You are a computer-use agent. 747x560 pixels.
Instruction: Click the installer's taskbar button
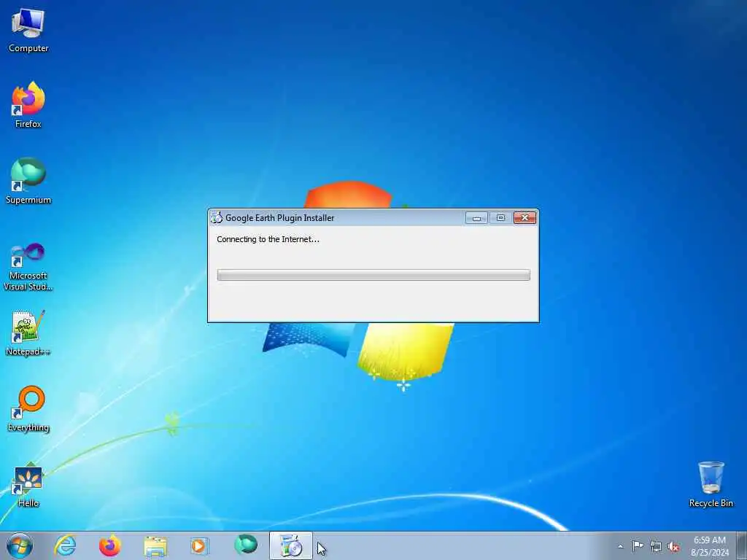(290, 545)
